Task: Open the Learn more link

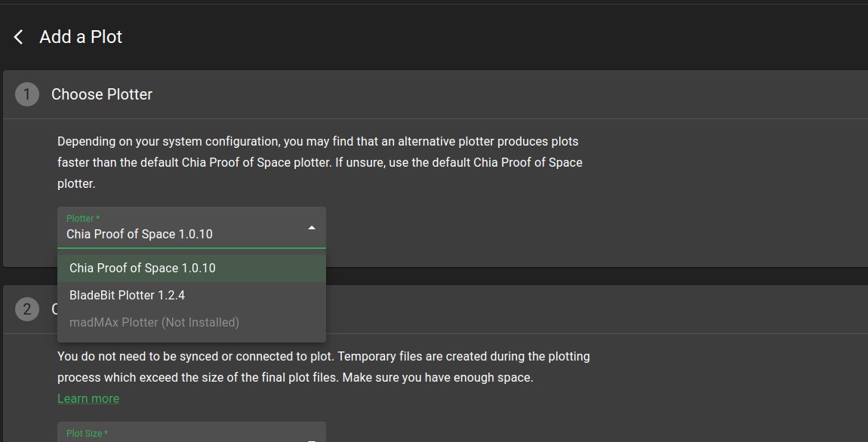Action: [x=88, y=399]
